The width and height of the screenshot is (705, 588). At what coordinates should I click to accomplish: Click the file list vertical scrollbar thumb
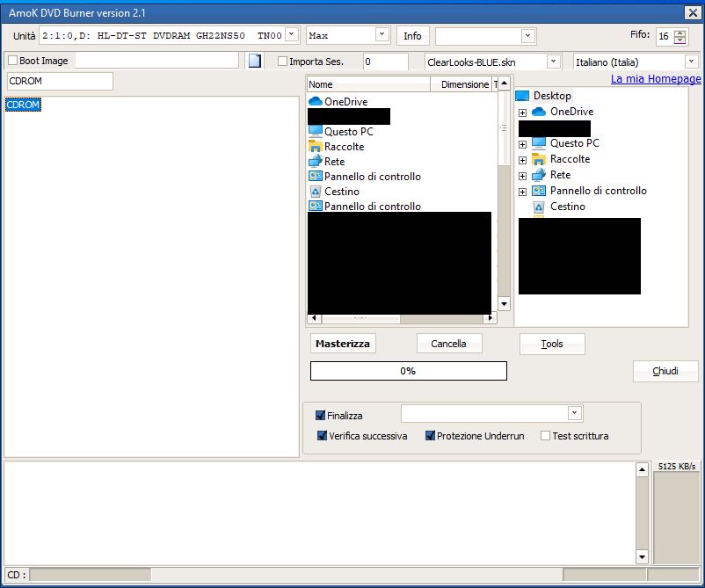pos(504,127)
